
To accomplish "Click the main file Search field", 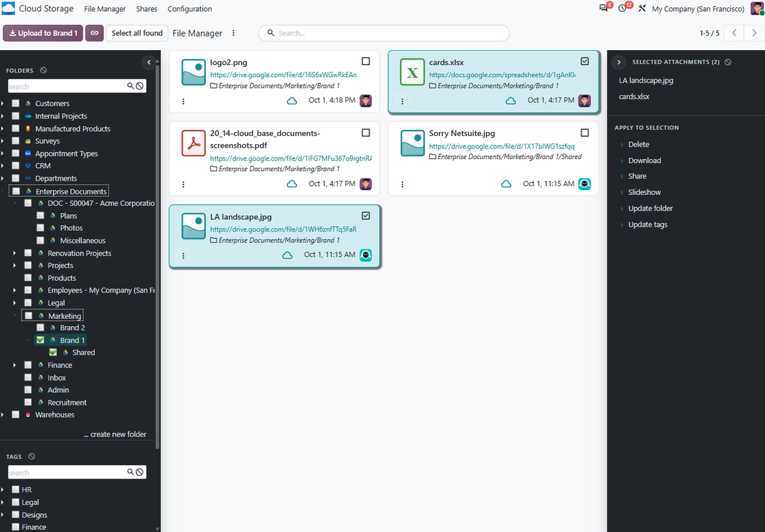I will pyautogui.click(x=384, y=33).
